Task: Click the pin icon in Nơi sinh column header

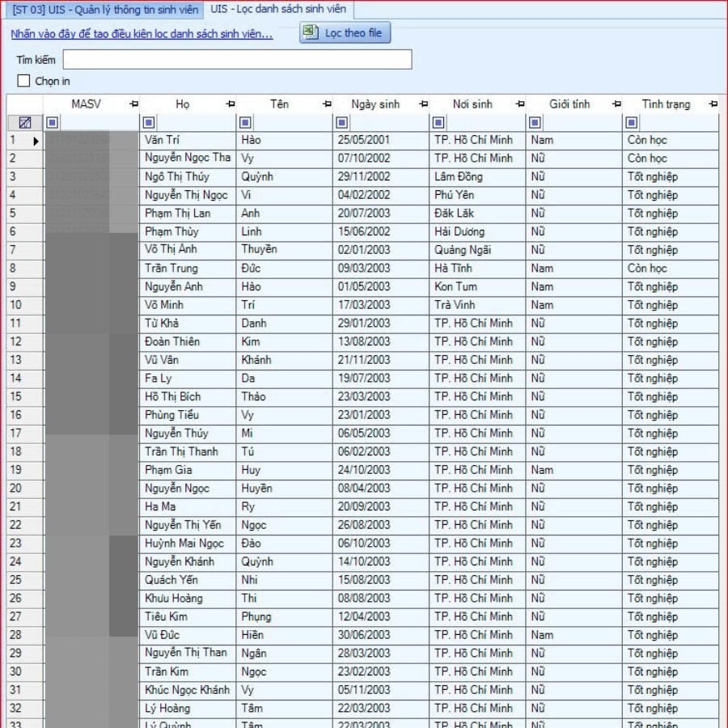Action: (519, 104)
